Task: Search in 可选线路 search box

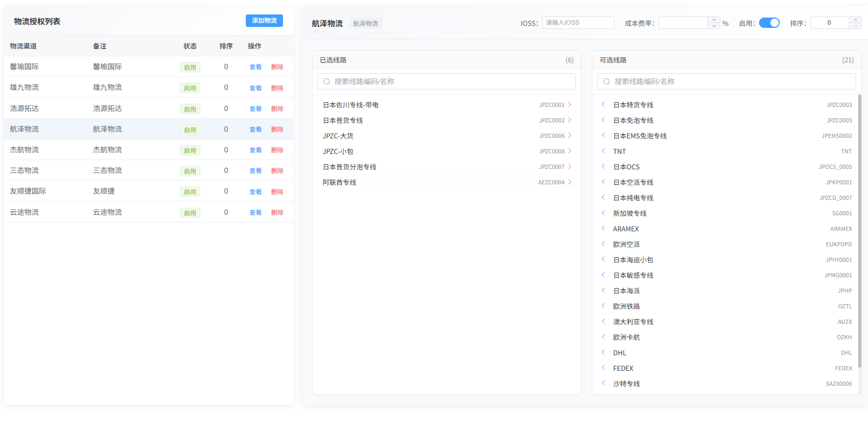Action: (x=726, y=82)
